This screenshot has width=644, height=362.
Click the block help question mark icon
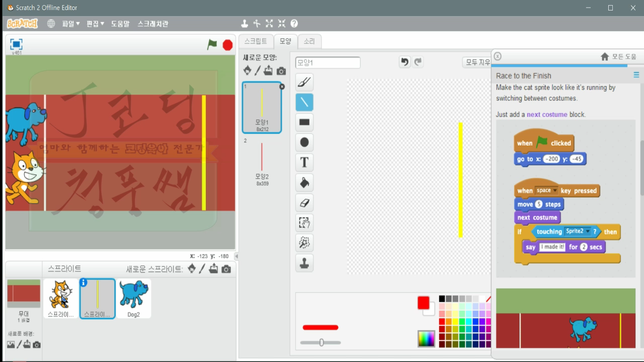(294, 24)
